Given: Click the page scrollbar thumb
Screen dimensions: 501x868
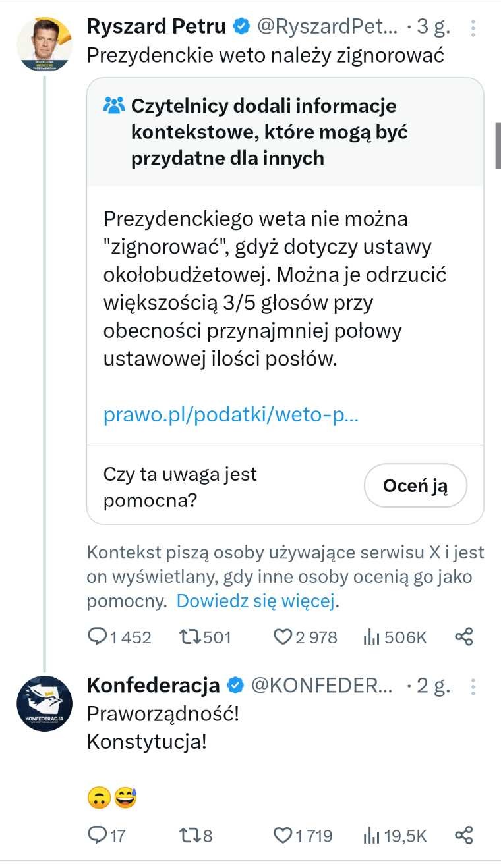Looking at the screenshot, I should tap(498, 145).
